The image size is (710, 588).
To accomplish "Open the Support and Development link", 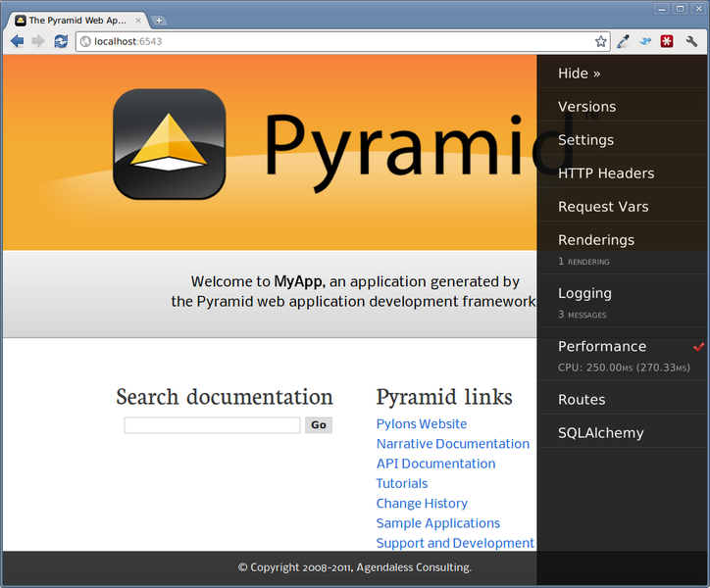I will tap(455, 543).
